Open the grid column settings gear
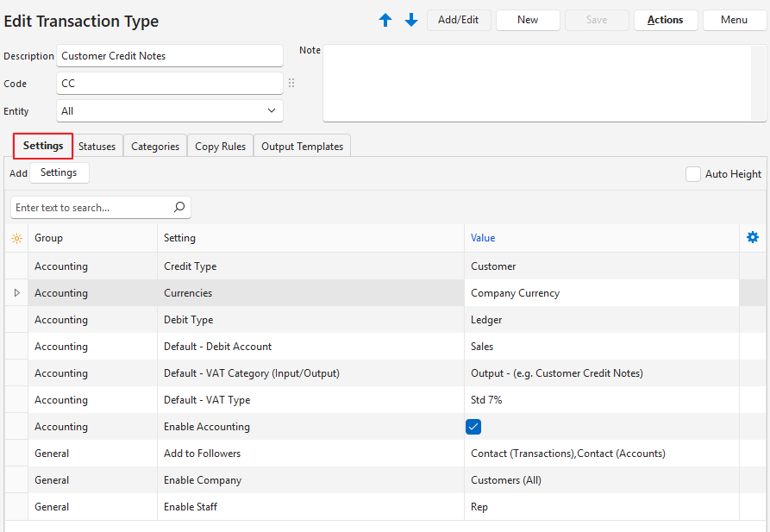This screenshot has width=770, height=532. [x=753, y=238]
